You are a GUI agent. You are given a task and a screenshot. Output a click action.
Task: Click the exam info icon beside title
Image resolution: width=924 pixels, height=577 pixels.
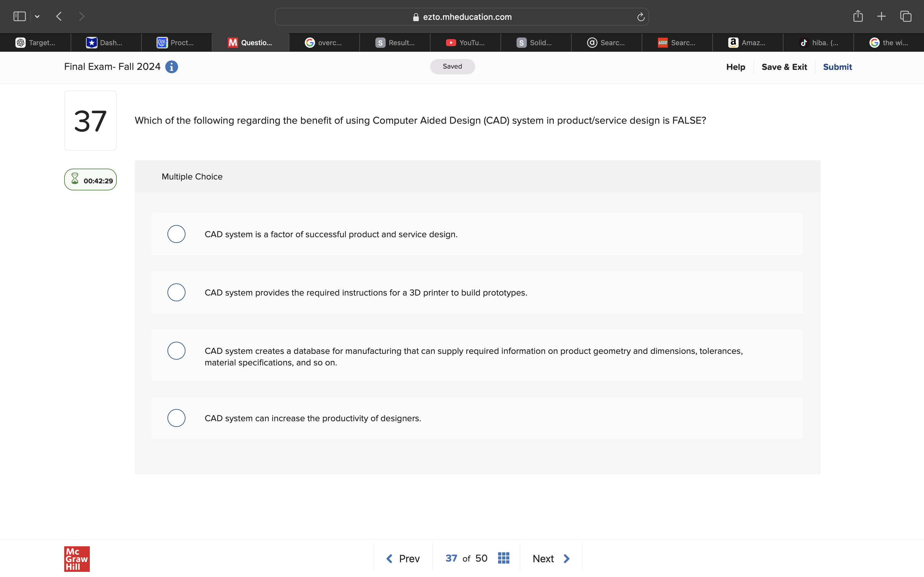click(171, 67)
